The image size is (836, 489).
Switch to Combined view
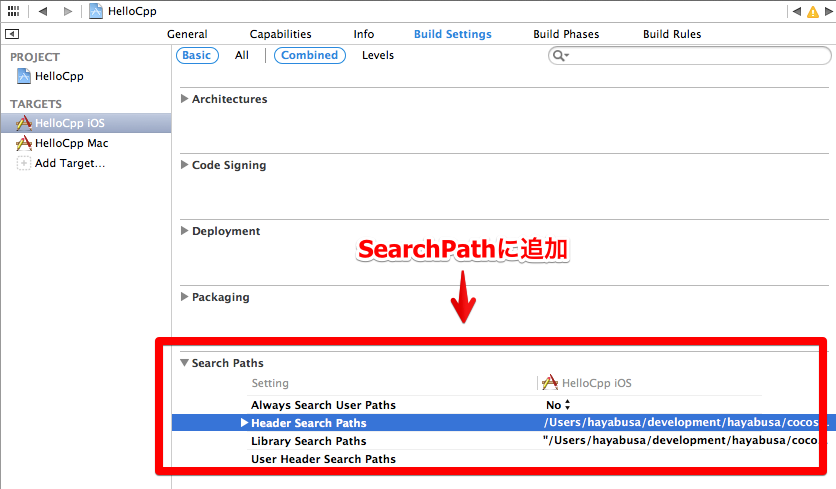tap(310, 55)
